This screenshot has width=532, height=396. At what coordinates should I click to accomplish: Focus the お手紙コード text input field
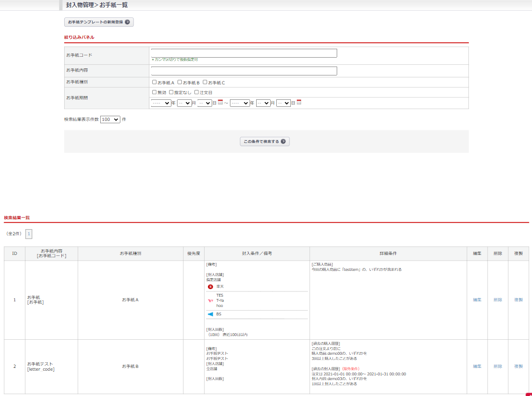[x=244, y=53]
